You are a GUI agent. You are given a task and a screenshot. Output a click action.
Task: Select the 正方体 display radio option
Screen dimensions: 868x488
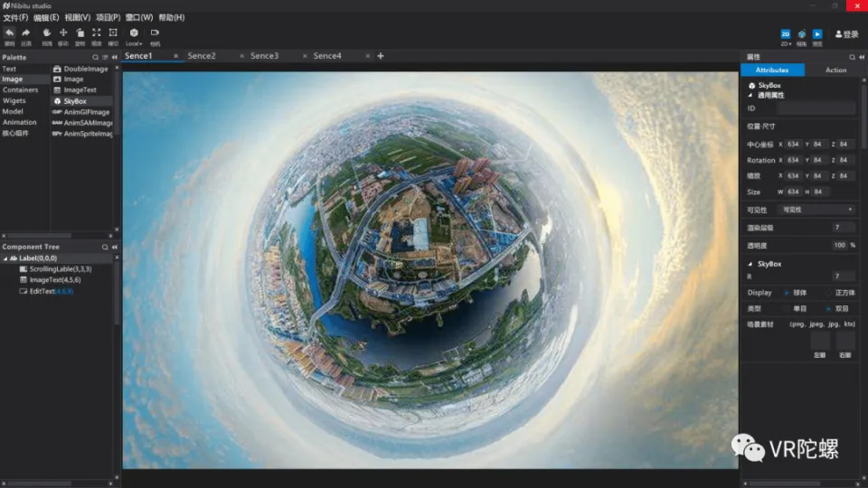[828, 293]
